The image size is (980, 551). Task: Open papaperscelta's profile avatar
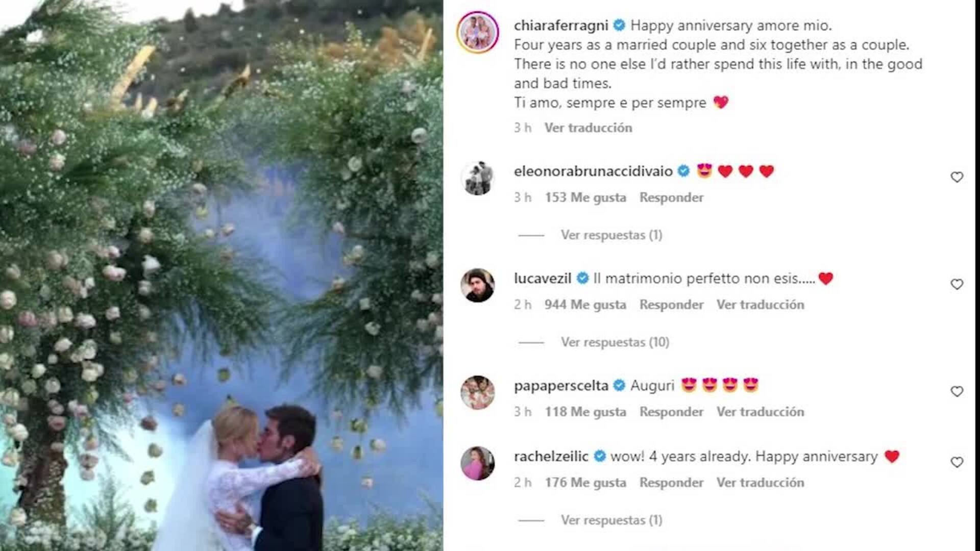click(478, 392)
